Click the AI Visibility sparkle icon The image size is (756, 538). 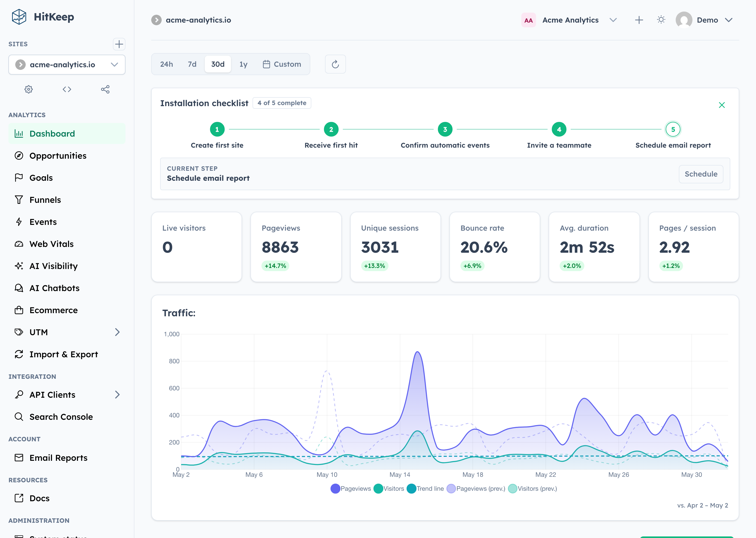point(19,266)
